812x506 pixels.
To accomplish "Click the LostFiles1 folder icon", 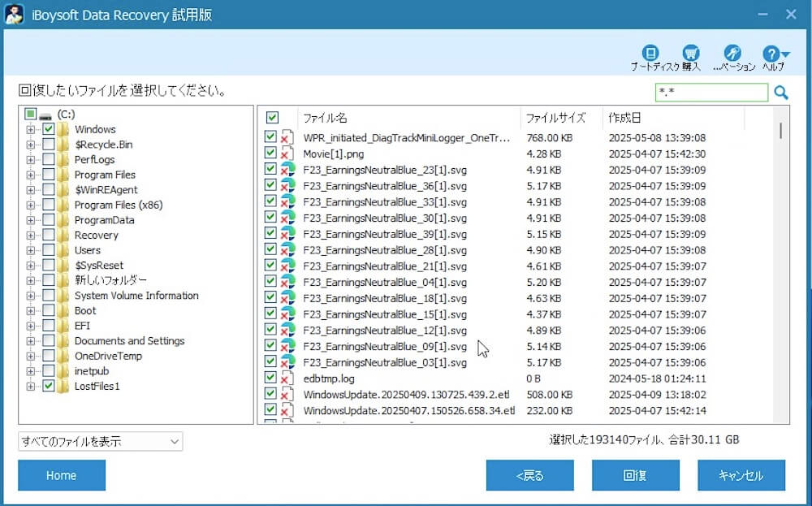I will (63, 386).
